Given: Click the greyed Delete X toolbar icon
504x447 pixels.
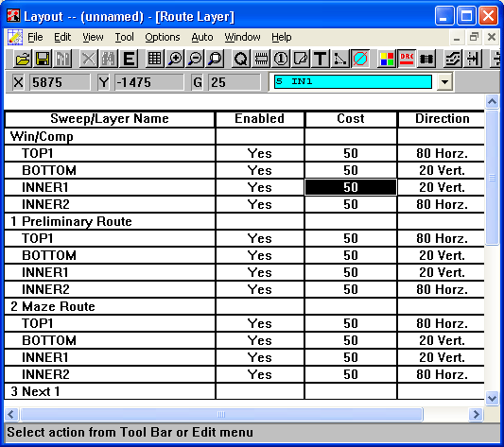Looking at the screenshot, I should [x=88, y=60].
